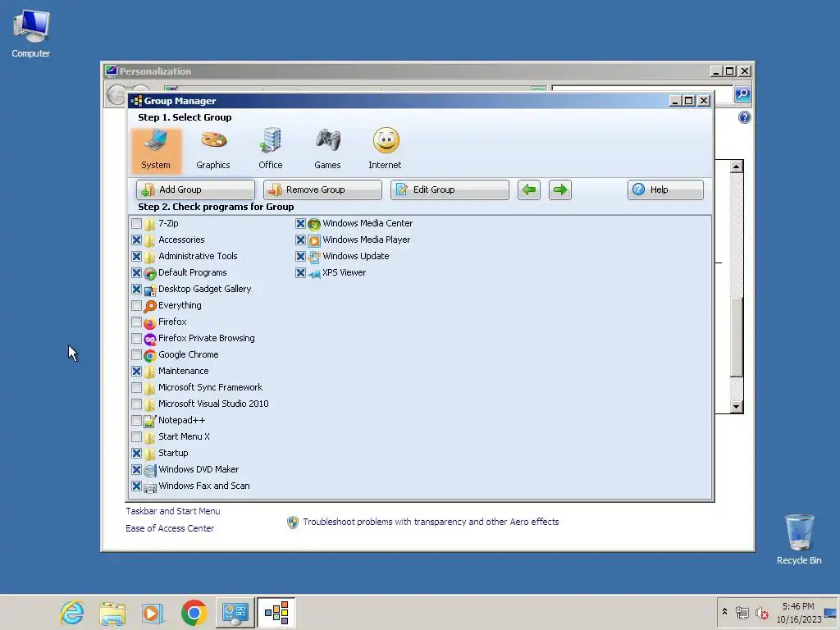Click Personalization window help icon
This screenshot has width=840, height=630.
click(744, 117)
